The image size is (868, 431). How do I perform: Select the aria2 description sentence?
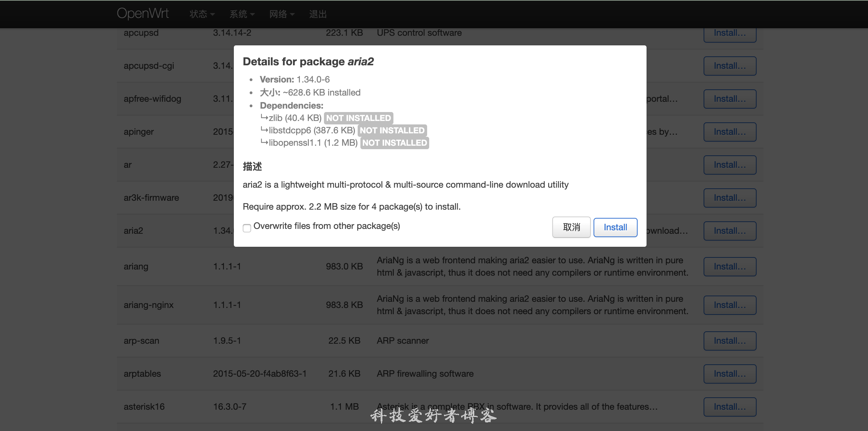coord(405,185)
